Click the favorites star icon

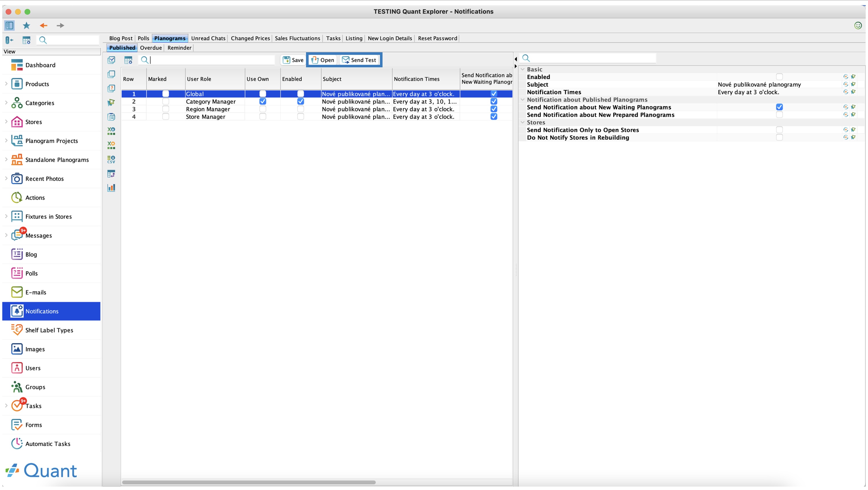click(26, 26)
